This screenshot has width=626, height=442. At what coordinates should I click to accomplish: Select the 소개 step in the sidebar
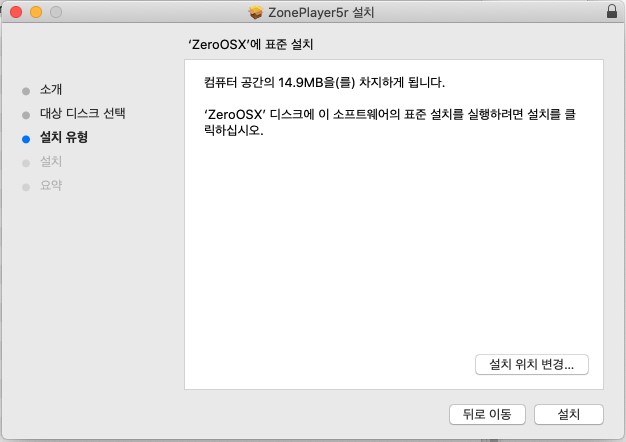52,90
